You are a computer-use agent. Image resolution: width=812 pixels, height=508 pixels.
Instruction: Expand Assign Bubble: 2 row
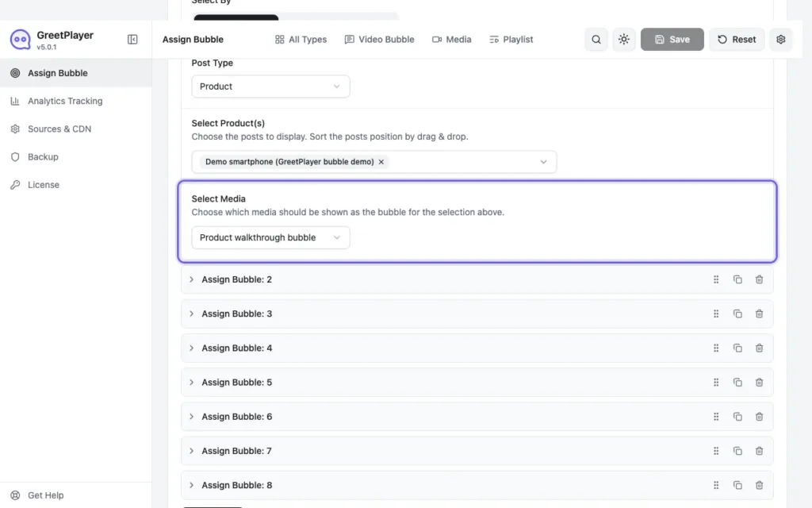click(x=477, y=279)
